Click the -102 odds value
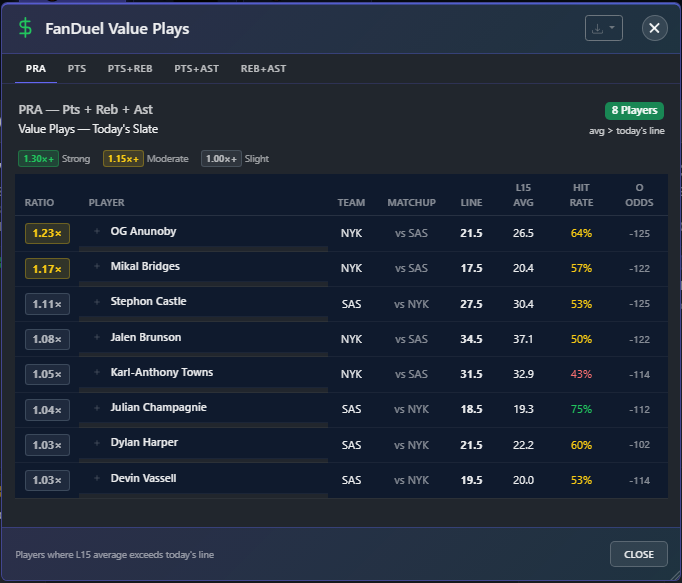The height and width of the screenshot is (583, 682). point(639,445)
